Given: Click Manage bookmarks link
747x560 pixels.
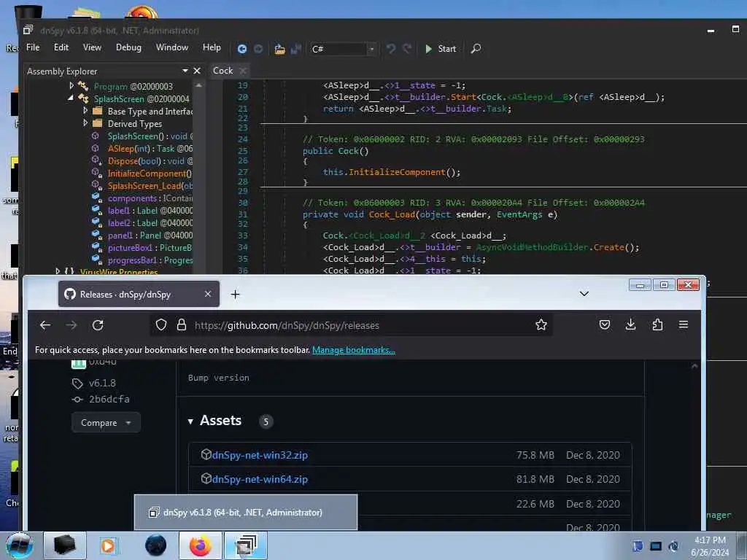Looking at the screenshot, I should pyautogui.click(x=354, y=350).
